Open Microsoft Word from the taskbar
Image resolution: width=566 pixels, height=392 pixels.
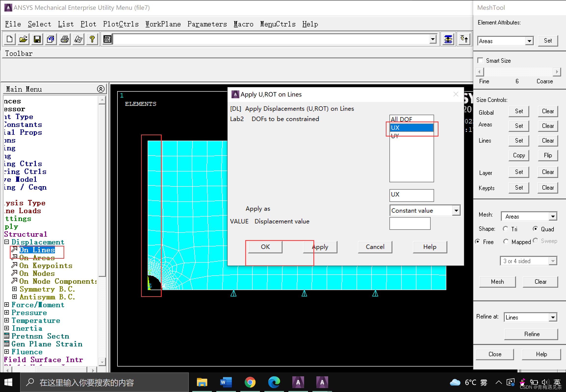225,382
